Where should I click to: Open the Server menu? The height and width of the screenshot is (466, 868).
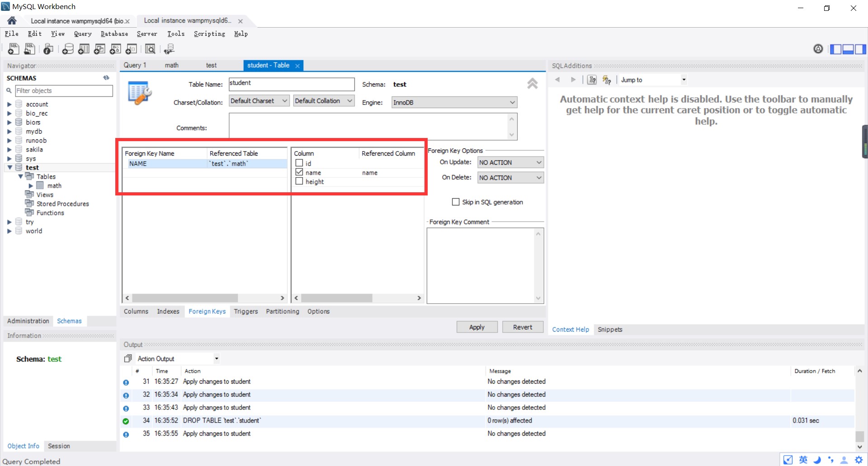[x=147, y=33]
